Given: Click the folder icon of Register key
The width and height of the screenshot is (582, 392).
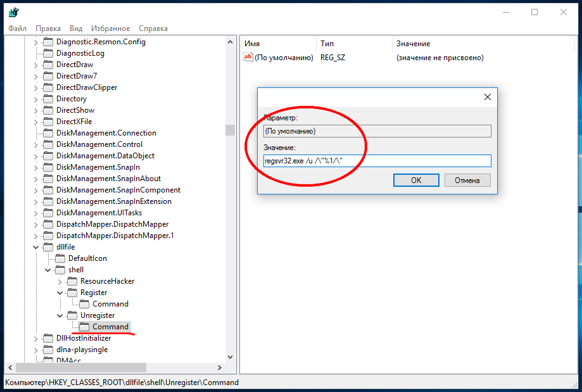Looking at the screenshot, I should (72, 293).
